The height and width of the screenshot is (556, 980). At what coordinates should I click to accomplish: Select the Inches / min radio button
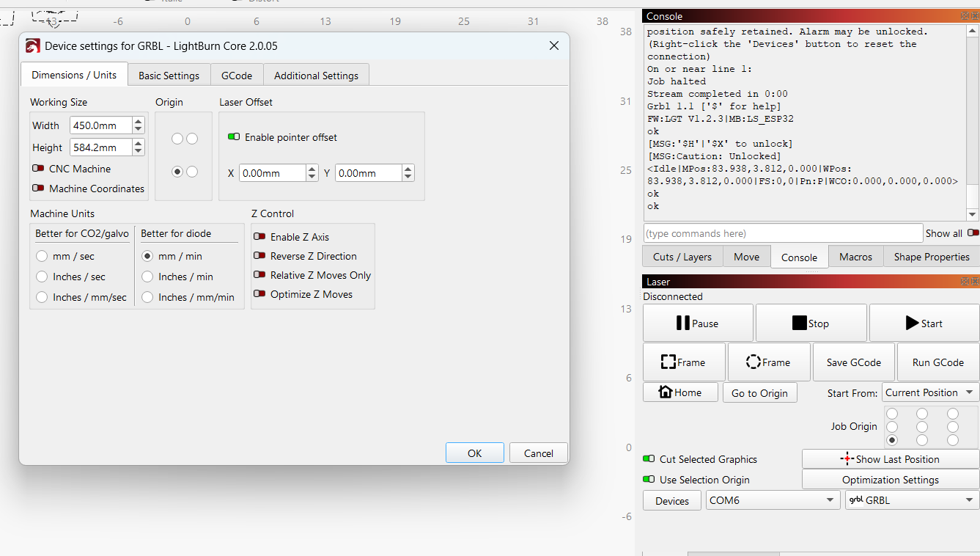pyautogui.click(x=147, y=277)
